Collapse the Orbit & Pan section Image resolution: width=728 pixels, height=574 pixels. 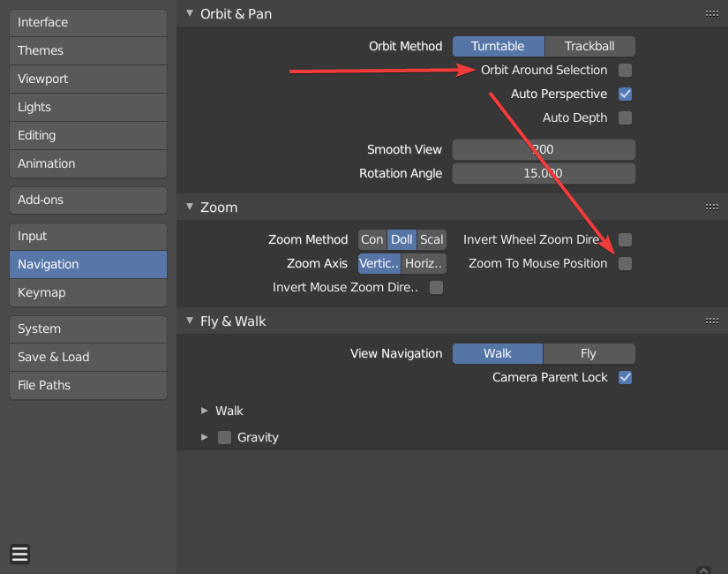(x=190, y=13)
